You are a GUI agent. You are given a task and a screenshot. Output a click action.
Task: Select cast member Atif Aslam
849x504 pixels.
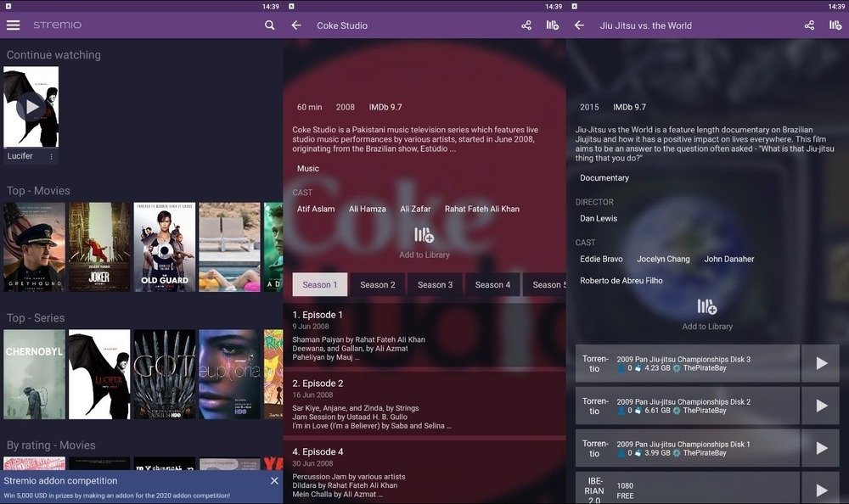(x=316, y=209)
